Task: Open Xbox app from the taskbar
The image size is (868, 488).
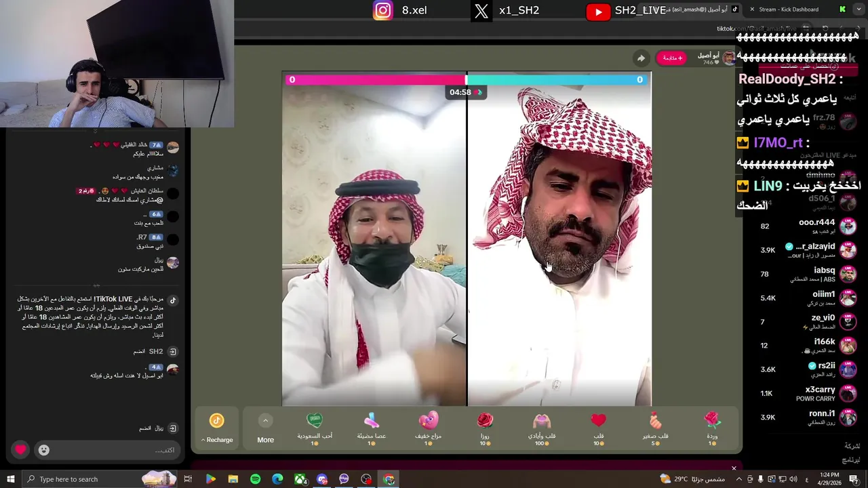Action: click(x=300, y=479)
